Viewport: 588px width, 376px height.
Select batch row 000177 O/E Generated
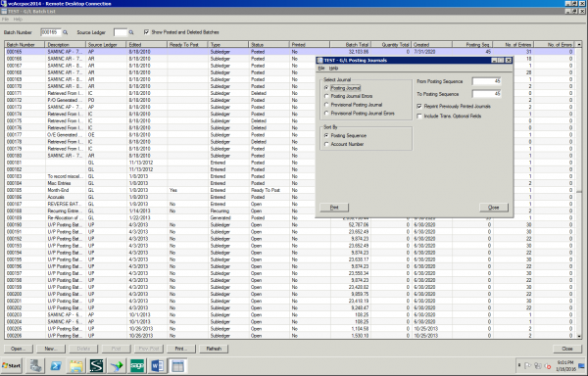pos(289,135)
